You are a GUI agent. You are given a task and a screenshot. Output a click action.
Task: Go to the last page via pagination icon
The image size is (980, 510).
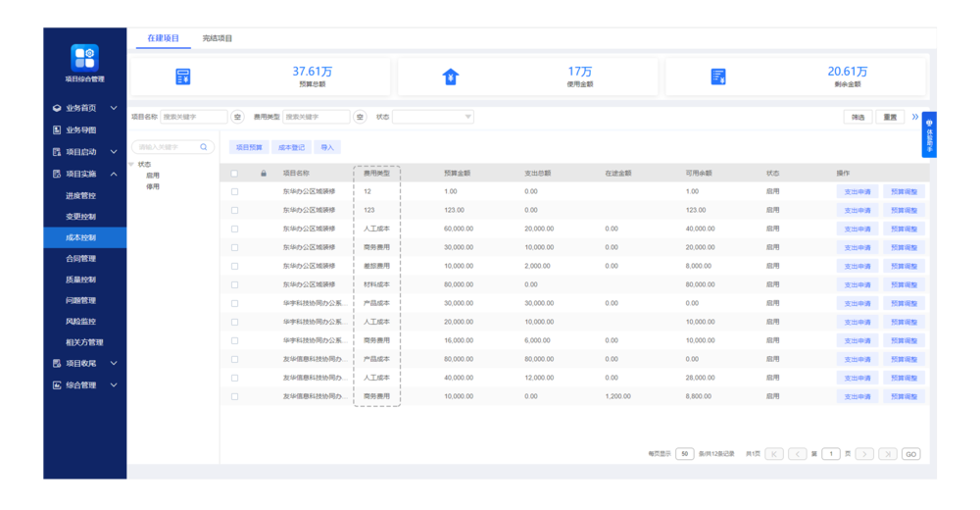pyautogui.click(x=887, y=454)
